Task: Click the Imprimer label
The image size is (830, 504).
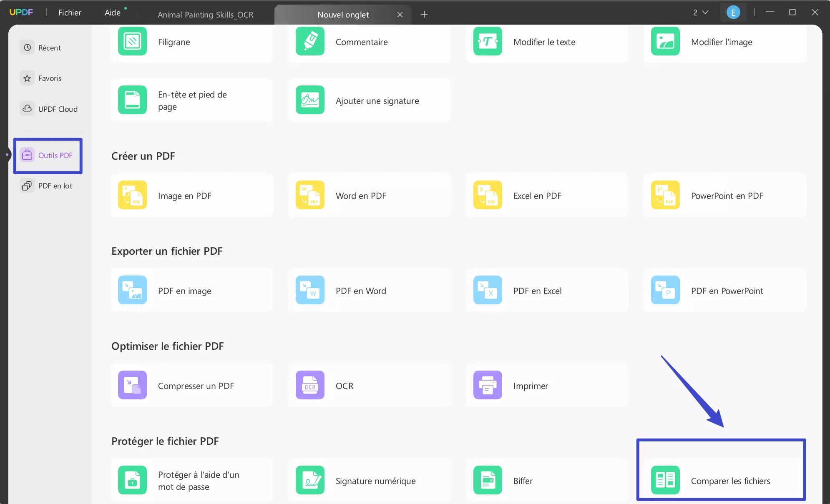Action: 531,386
